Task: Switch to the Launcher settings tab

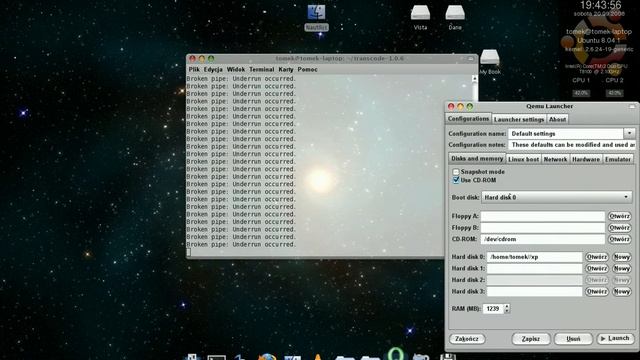Action: coord(519,119)
